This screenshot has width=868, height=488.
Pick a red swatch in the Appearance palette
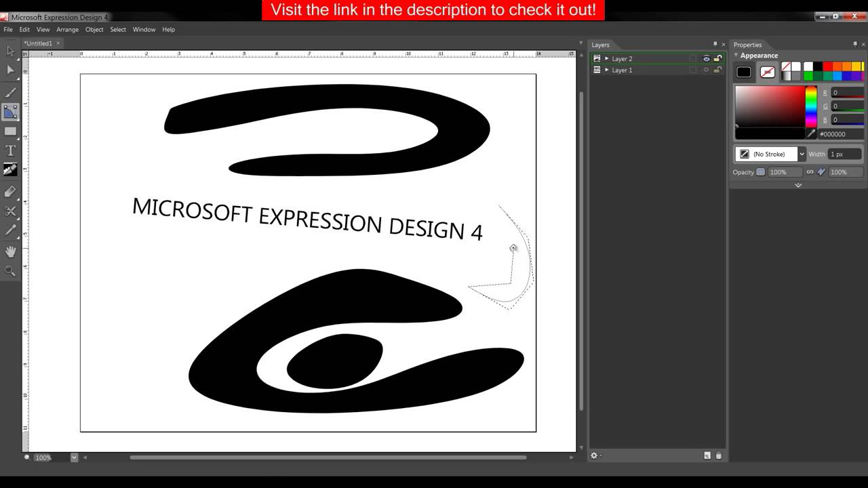click(827, 66)
